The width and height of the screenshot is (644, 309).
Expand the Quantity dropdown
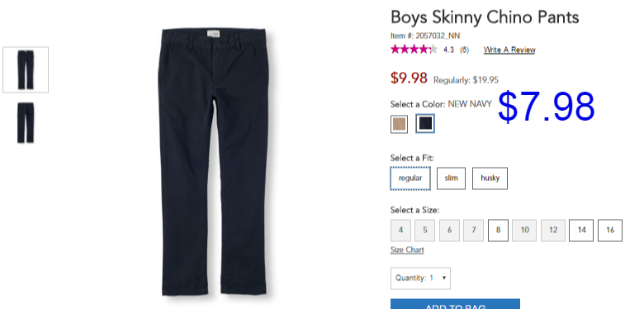(x=420, y=278)
